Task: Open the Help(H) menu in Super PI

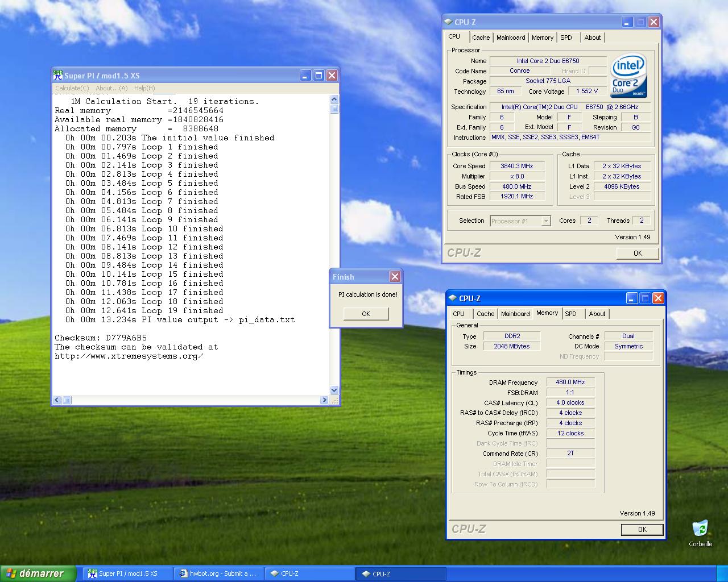Action: coord(144,88)
